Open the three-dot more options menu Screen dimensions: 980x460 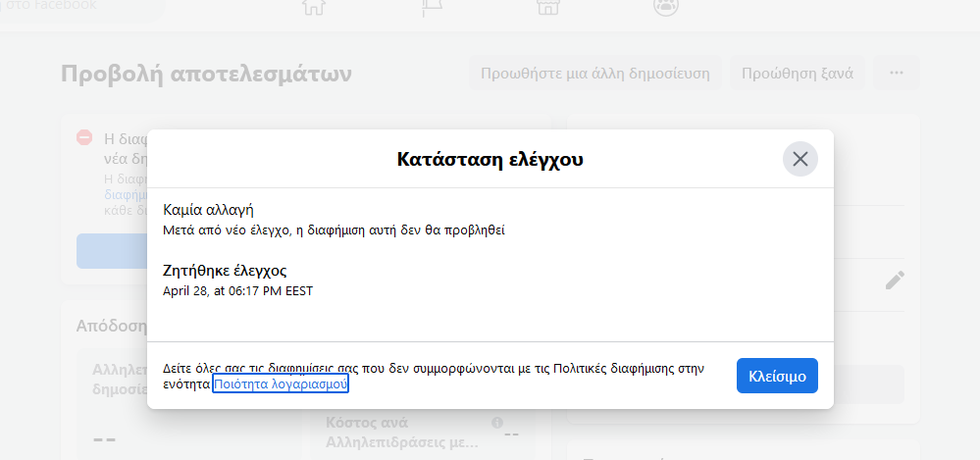[896, 74]
